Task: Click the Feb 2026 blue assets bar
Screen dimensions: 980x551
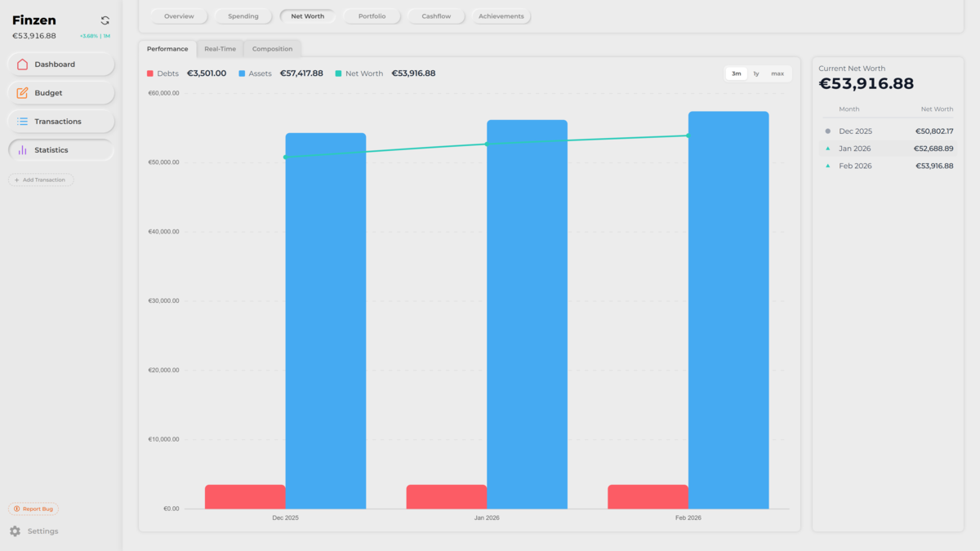Action: click(728, 310)
